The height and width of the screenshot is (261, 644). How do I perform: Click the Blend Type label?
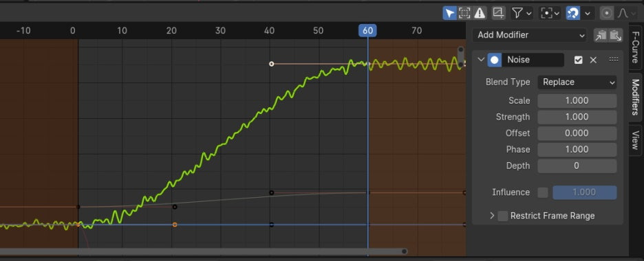508,82
